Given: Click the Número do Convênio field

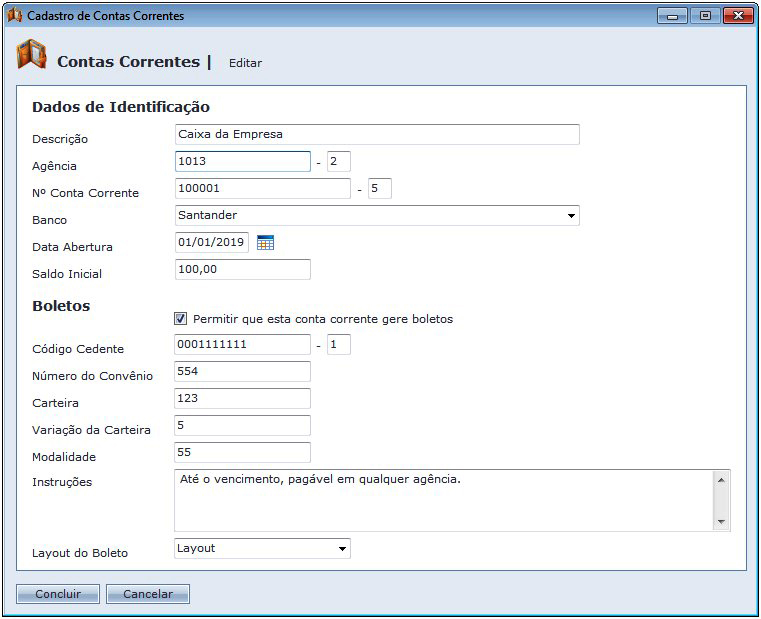Looking at the screenshot, I should 242,372.
